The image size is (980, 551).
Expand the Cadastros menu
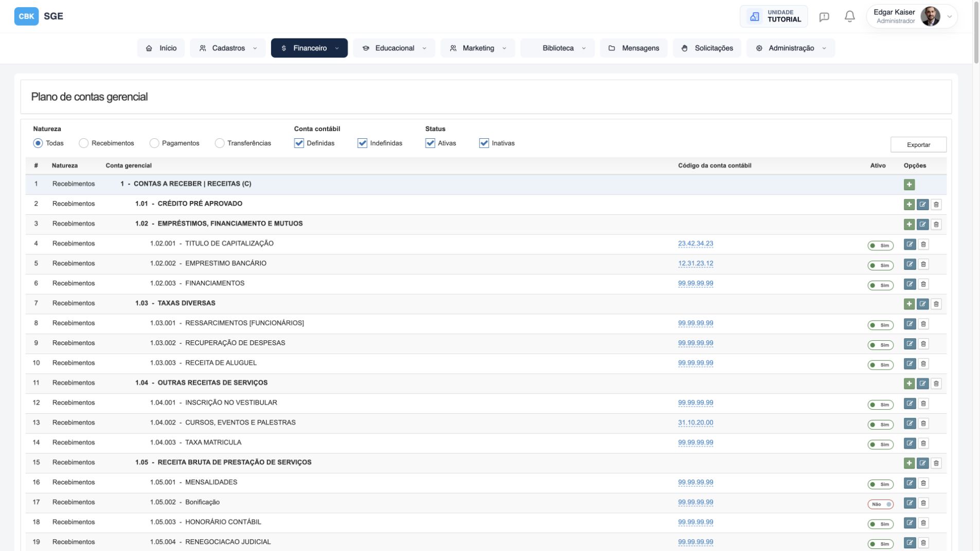tap(228, 48)
